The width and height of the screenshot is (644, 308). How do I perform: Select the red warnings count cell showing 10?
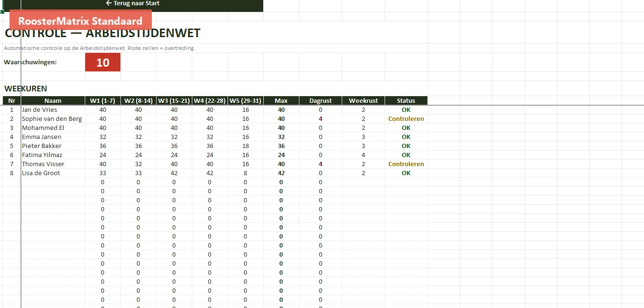click(x=103, y=62)
